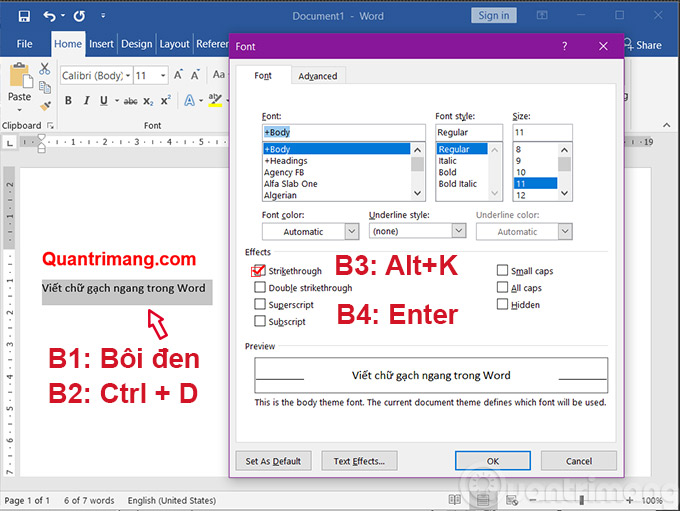Switch to the Insert ribbon tab

pos(101,44)
